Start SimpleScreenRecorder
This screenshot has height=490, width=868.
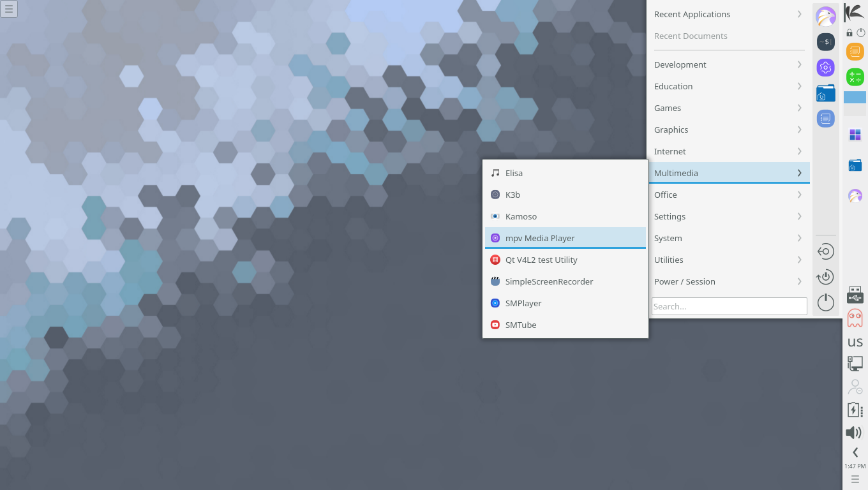tap(565, 281)
